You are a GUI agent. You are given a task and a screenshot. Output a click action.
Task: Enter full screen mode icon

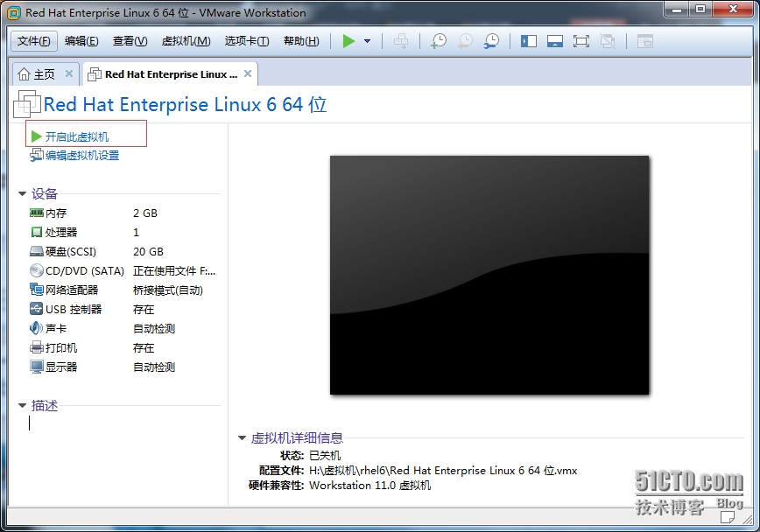(x=581, y=41)
